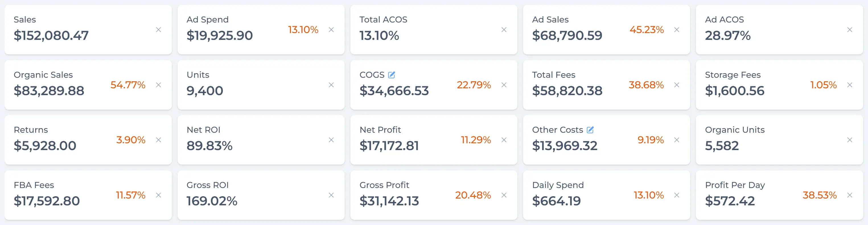The image size is (868, 225).
Task: Close the FBA Fees card
Action: point(158,195)
